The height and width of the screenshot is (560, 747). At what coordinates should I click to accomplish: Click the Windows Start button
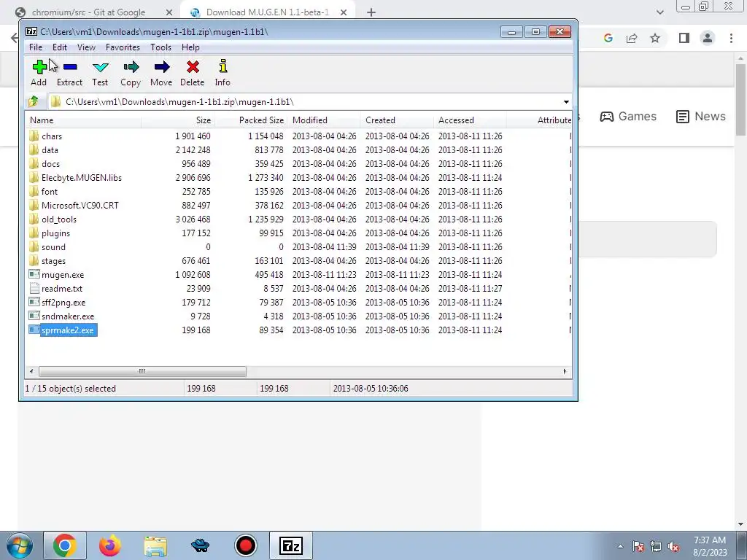(20, 545)
